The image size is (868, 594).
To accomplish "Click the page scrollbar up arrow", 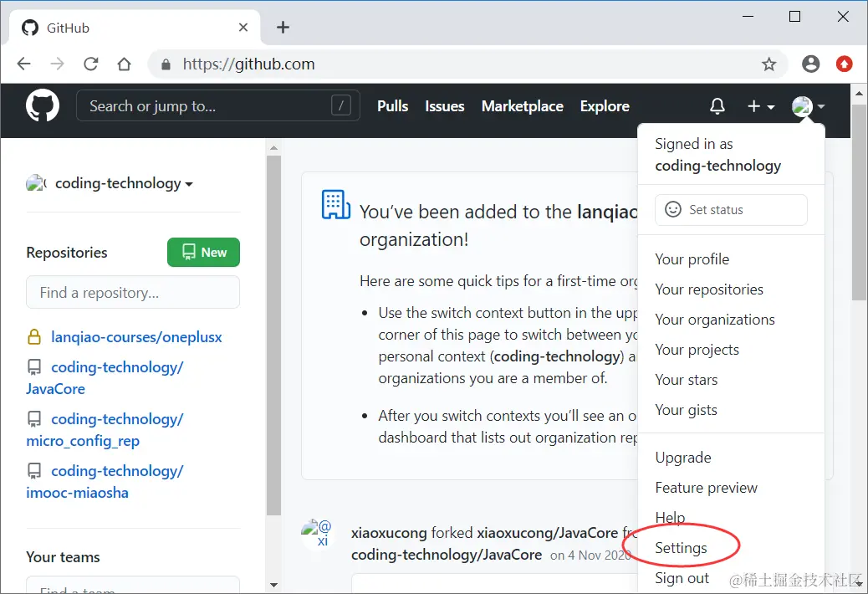I will pyautogui.click(x=859, y=93).
